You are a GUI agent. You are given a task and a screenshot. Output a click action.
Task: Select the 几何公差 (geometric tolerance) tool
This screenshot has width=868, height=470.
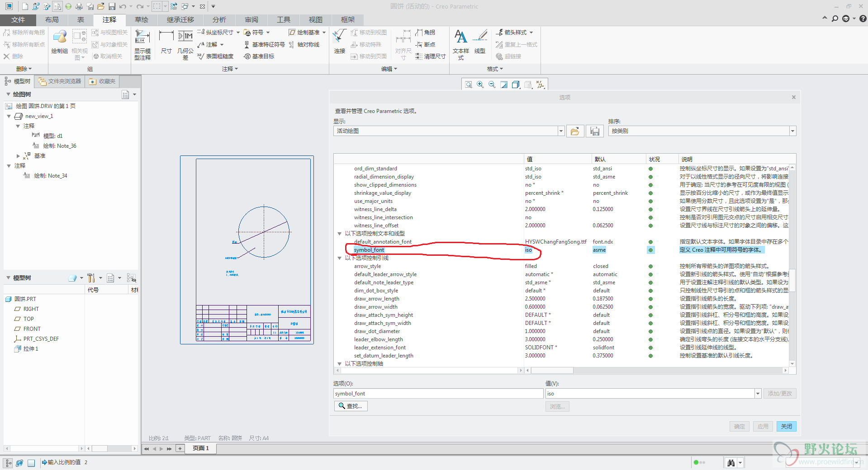click(x=185, y=44)
